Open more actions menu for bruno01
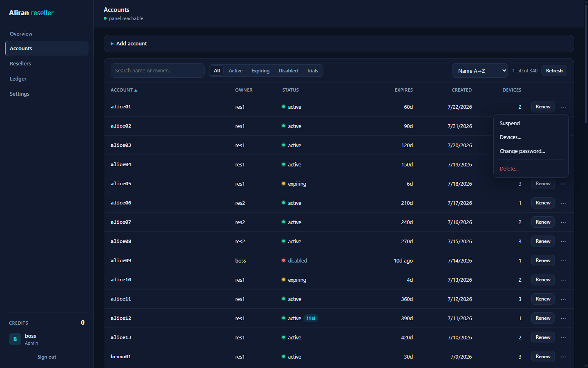588x368 pixels. [x=563, y=357]
